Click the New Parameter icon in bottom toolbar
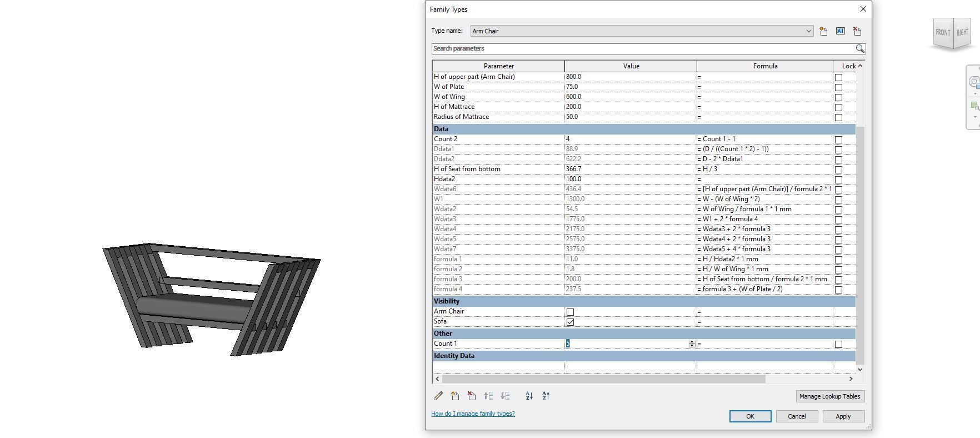The width and height of the screenshot is (980, 438). (455, 396)
